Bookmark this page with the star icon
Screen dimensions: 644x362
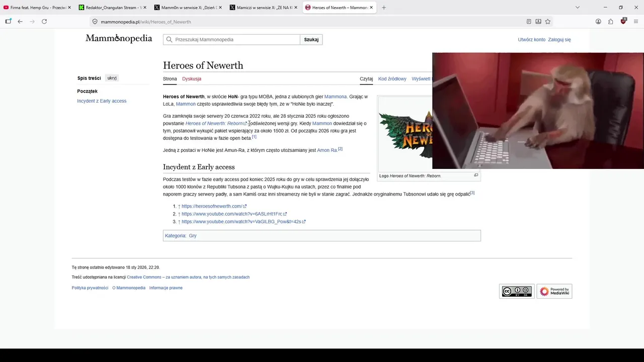pos(548,22)
